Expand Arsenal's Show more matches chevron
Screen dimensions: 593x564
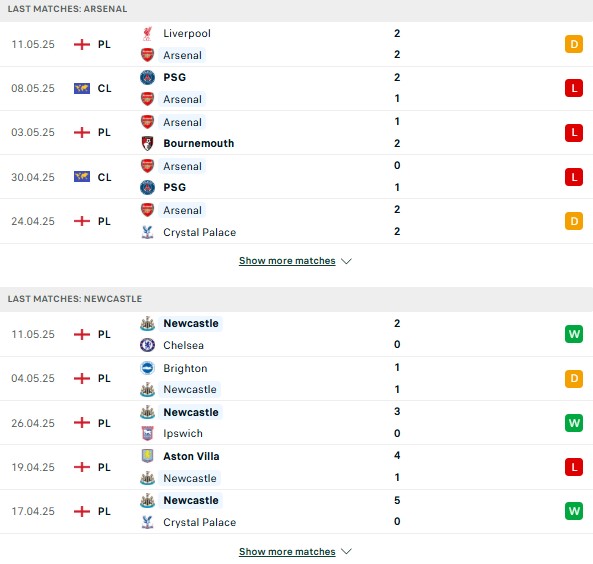[346, 261]
